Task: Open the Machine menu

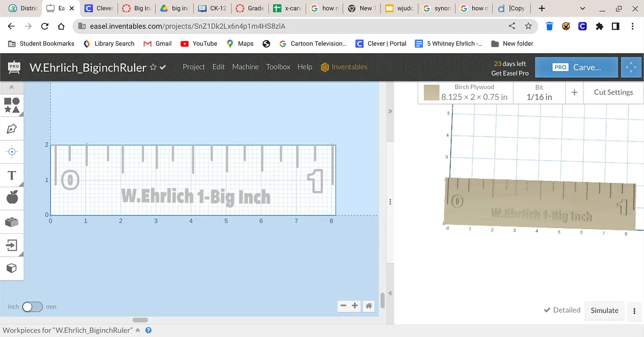Action: 245,67
